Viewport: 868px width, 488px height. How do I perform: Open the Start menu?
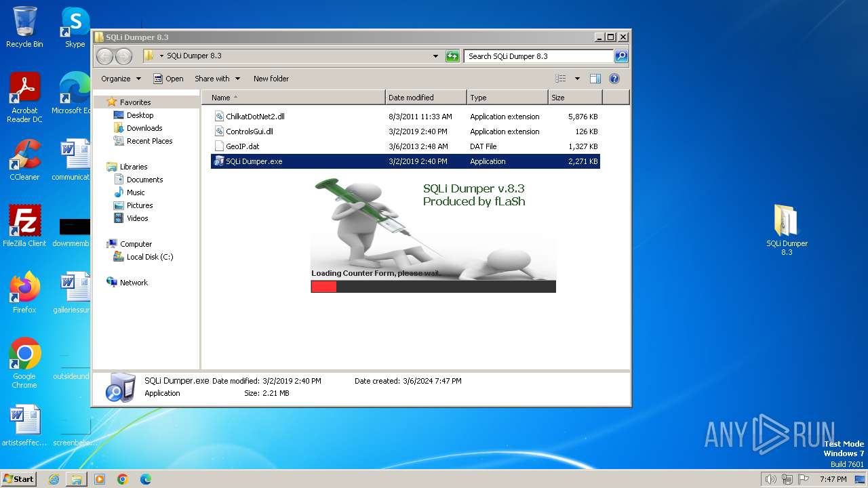[x=18, y=479]
